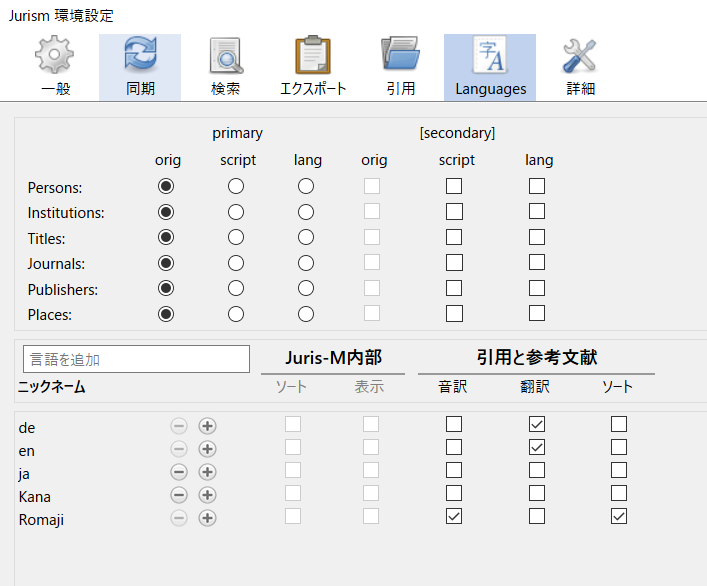
Task: Select primary script for Titles
Action: click(x=236, y=237)
